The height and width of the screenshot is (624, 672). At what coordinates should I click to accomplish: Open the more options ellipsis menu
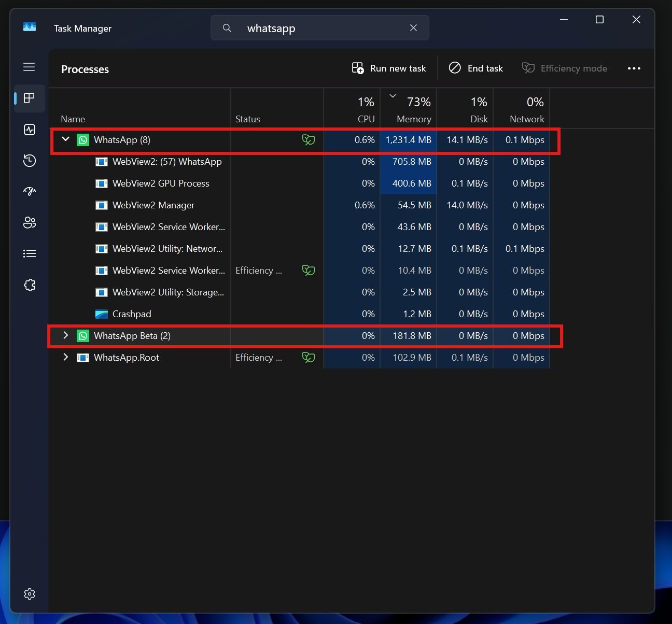coord(634,68)
